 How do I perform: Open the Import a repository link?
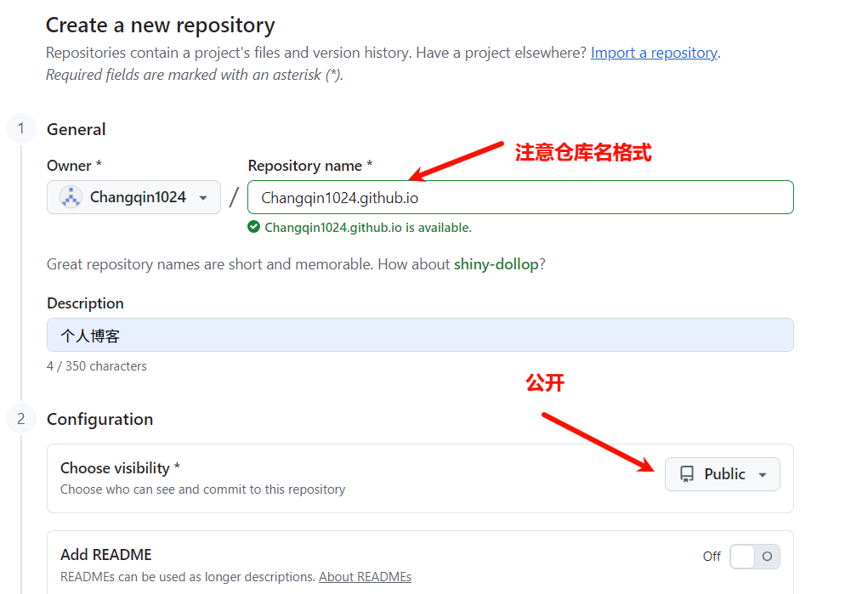(653, 53)
